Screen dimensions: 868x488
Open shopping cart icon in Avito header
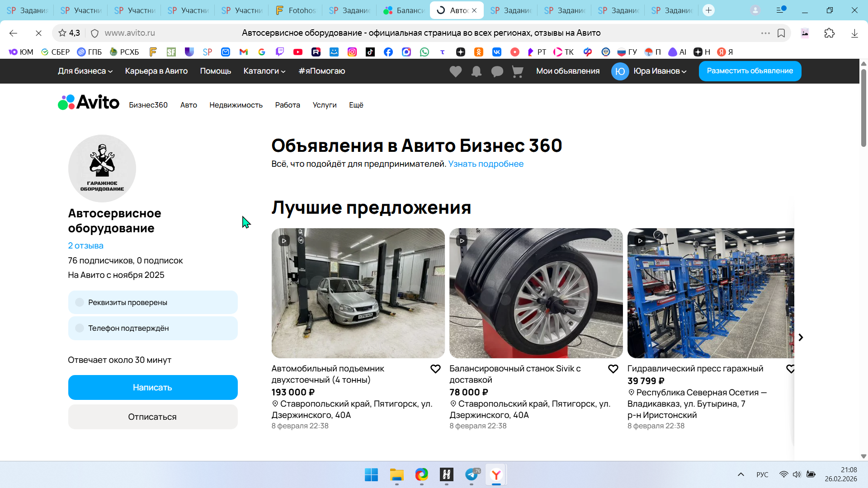(x=518, y=71)
